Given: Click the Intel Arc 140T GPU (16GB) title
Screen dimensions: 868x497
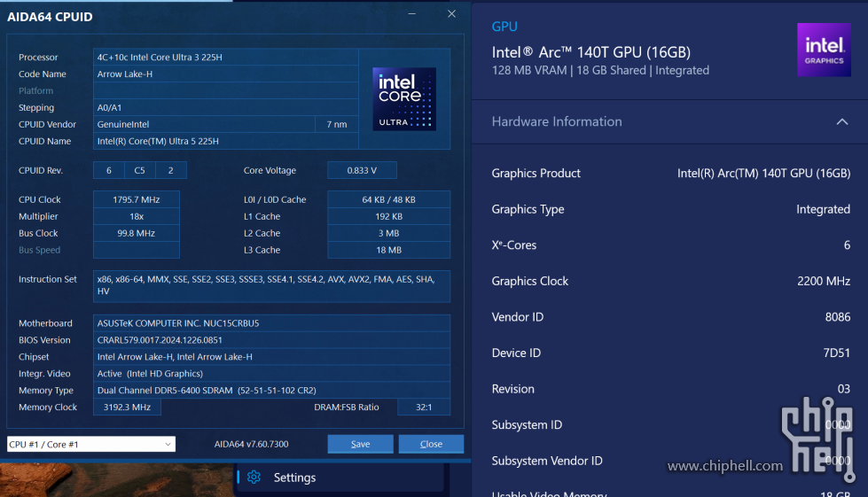Looking at the screenshot, I should [591, 52].
